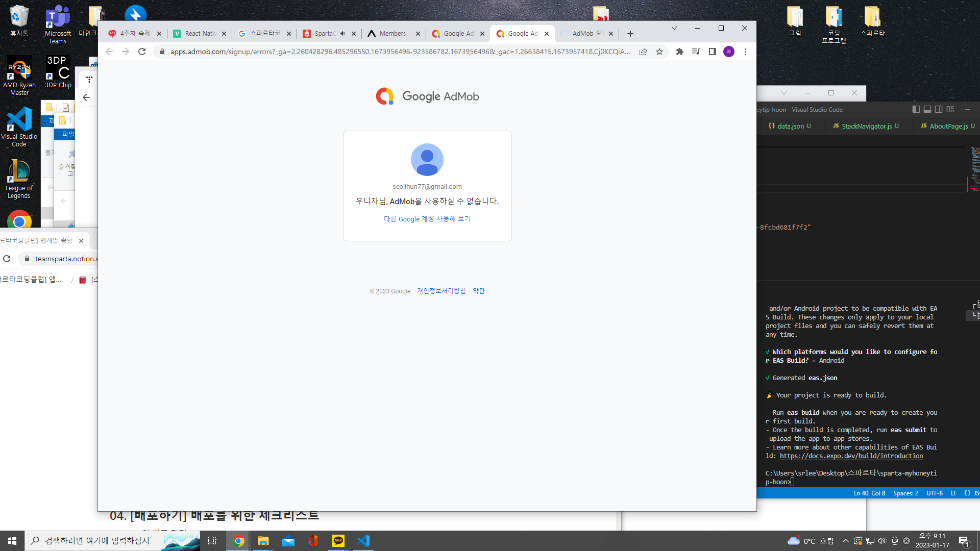Toggle VS Code panel layout icon
The image size is (980, 551).
pyautogui.click(x=927, y=109)
